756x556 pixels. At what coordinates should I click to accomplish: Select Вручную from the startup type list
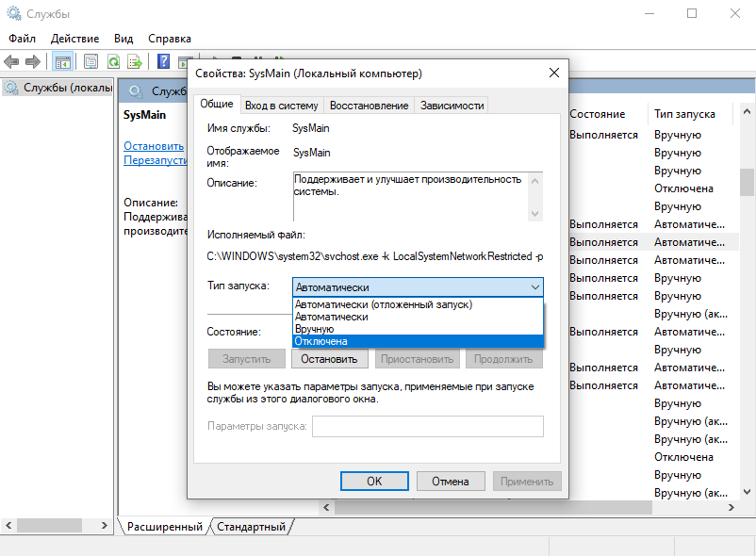pyautogui.click(x=315, y=329)
